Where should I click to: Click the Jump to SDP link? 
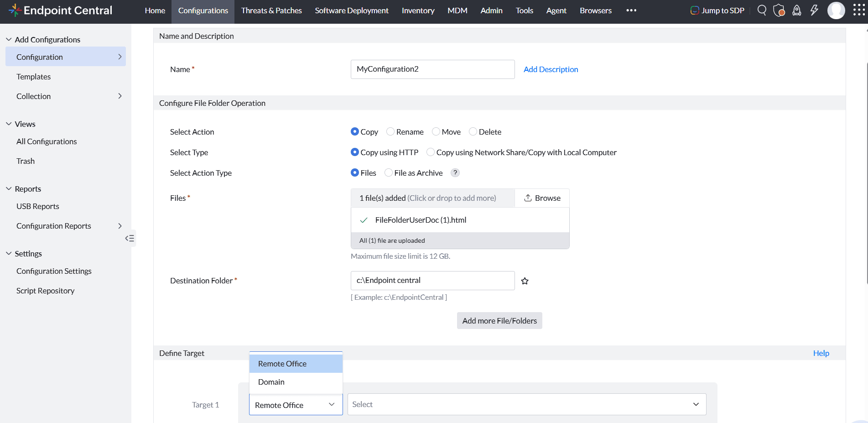717,10
